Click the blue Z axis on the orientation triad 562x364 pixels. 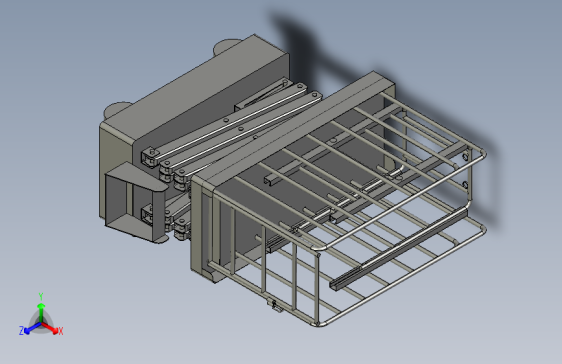[x=29, y=329]
